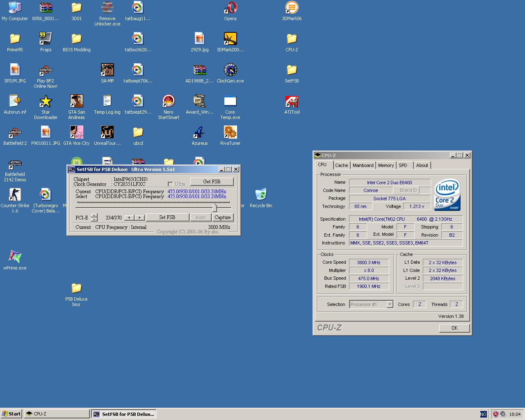Select the CPU tab in CPU-Z

(x=322, y=165)
